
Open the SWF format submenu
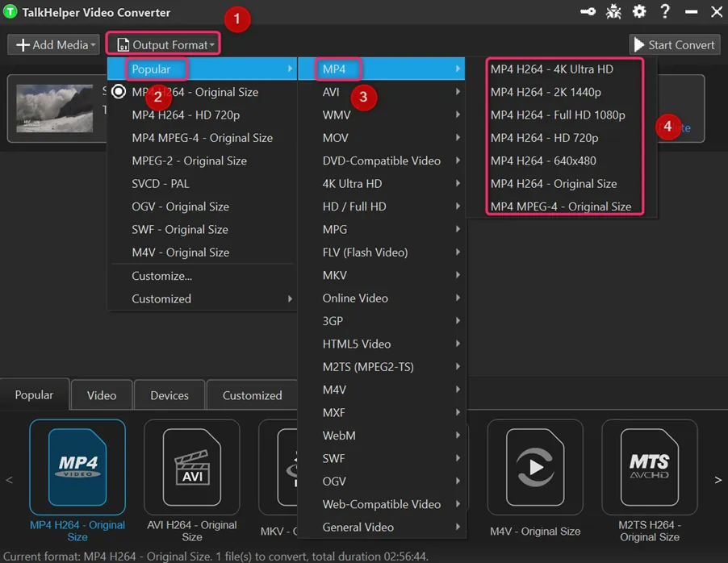coord(381,459)
